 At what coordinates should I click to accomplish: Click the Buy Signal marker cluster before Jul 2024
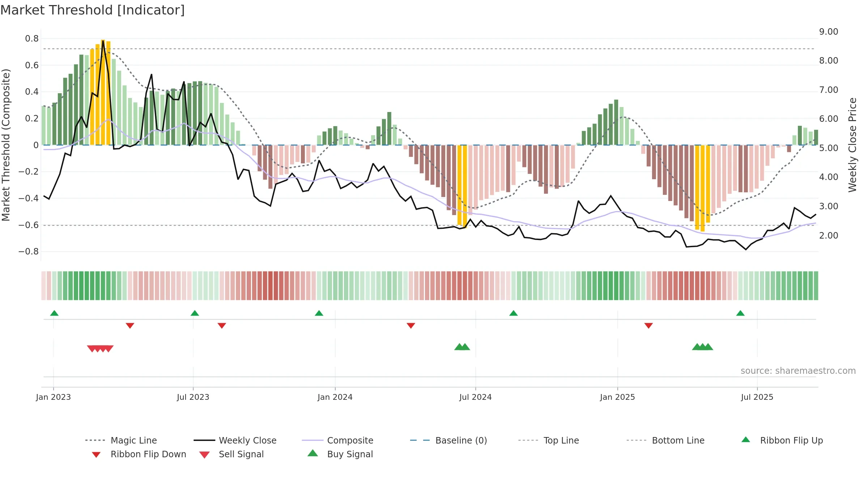point(462,347)
